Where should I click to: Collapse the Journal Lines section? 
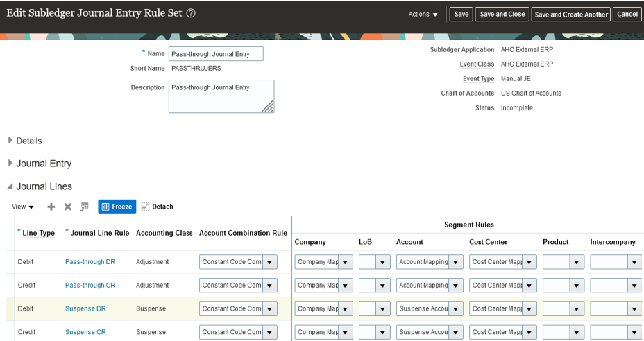click(x=10, y=186)
